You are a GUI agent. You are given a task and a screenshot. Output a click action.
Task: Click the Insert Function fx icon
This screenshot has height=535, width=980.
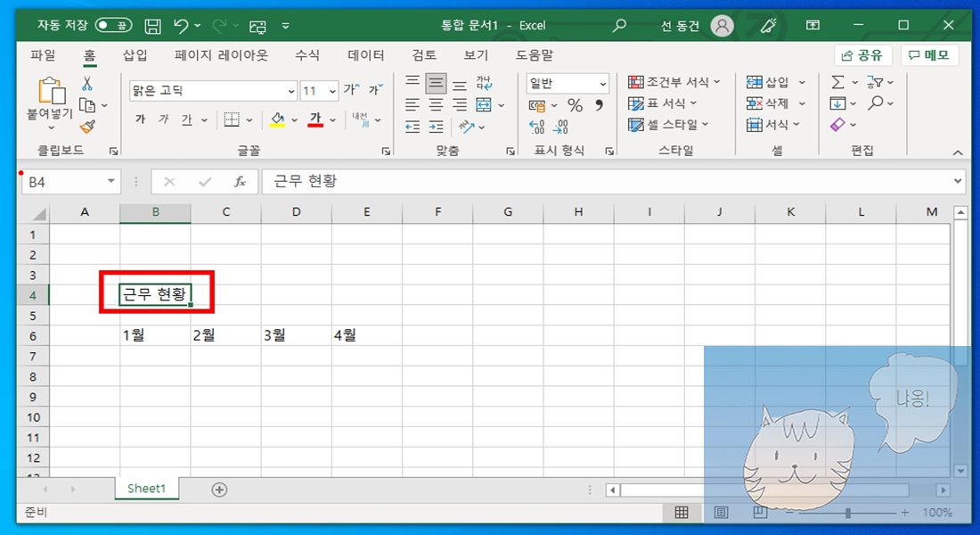pyautogui.click(x=240, y=182)
